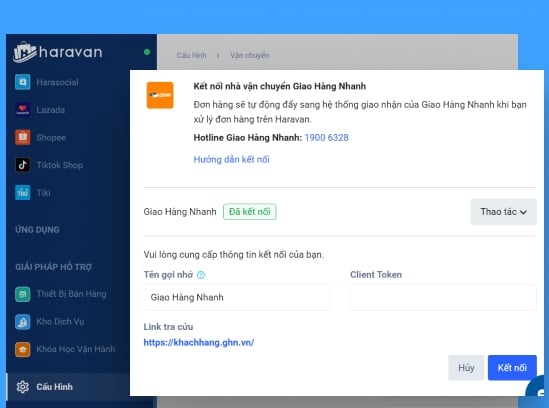This screenshot has height=408, width=549.
Task: Click the Cấu Hình gear icon
Action: pyautogui.click(x=23, y=387)
